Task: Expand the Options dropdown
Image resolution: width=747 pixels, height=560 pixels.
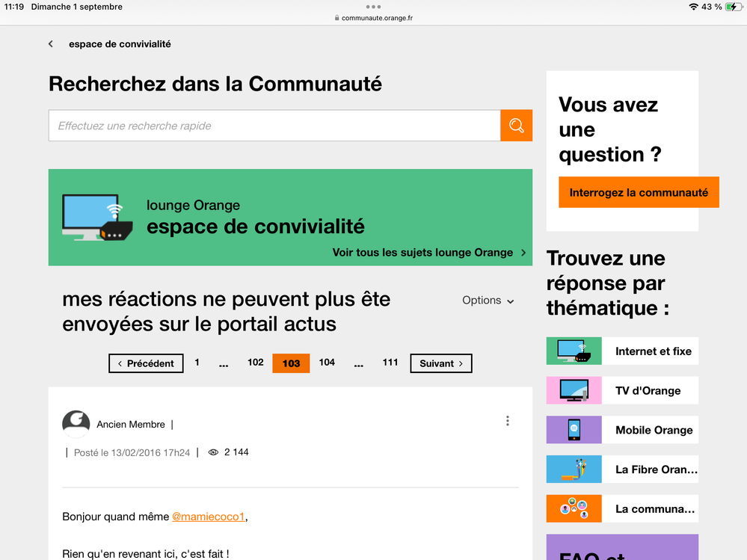Action: point(488,301)
